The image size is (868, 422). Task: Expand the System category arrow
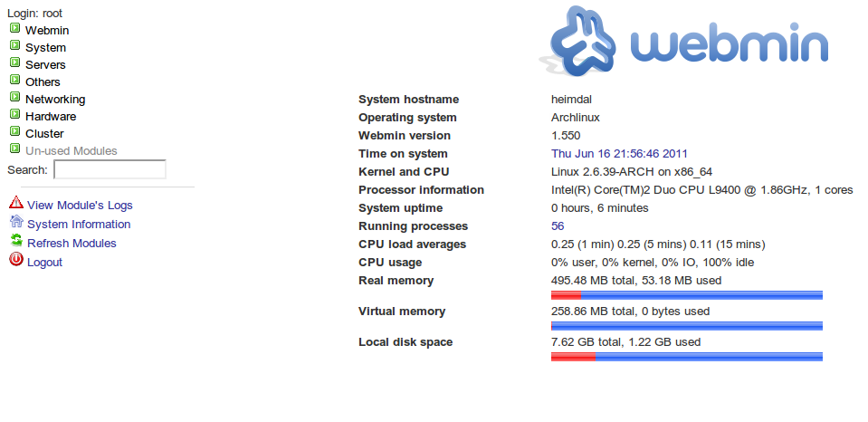tap(14, 46)
